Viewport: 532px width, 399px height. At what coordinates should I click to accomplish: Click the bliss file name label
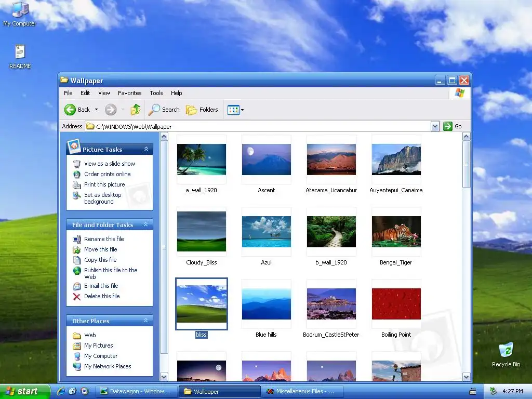tap(201, 335)
